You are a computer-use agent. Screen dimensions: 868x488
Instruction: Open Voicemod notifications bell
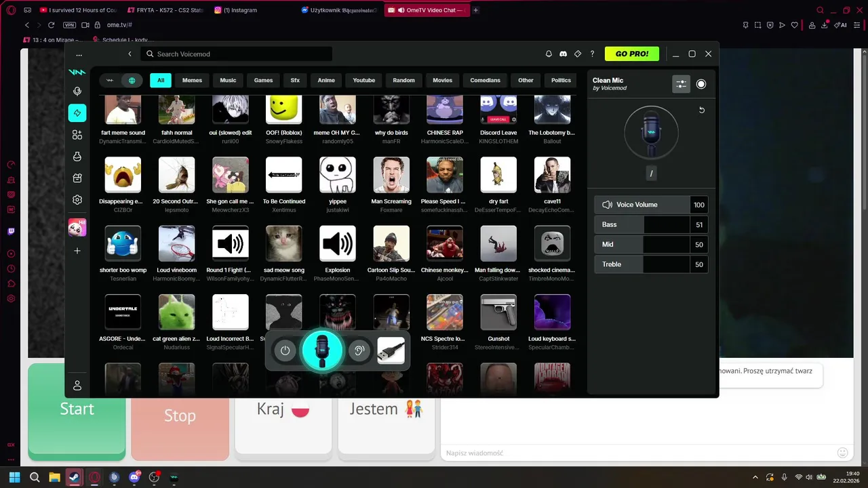coord(549,54)
